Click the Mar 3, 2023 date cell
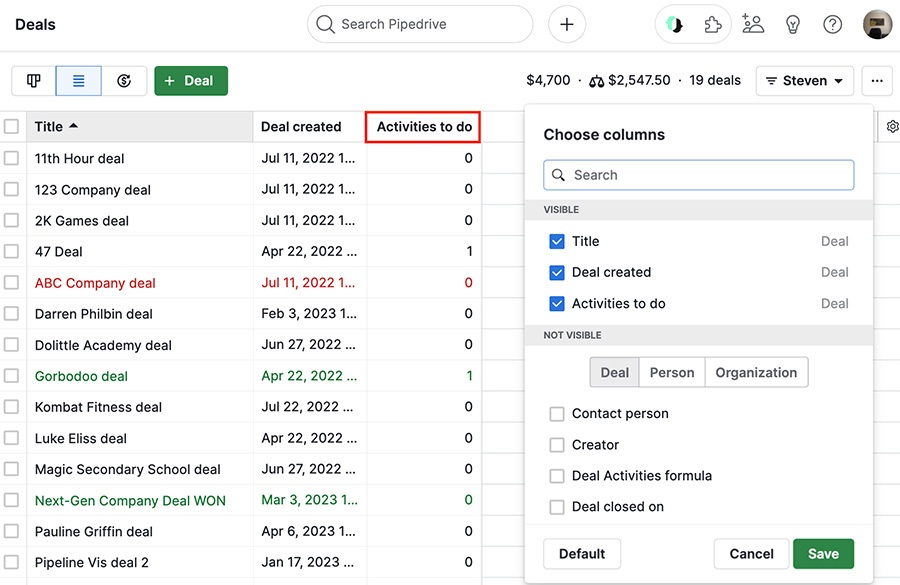Viewport: 900px width, 585px height. 309,500
